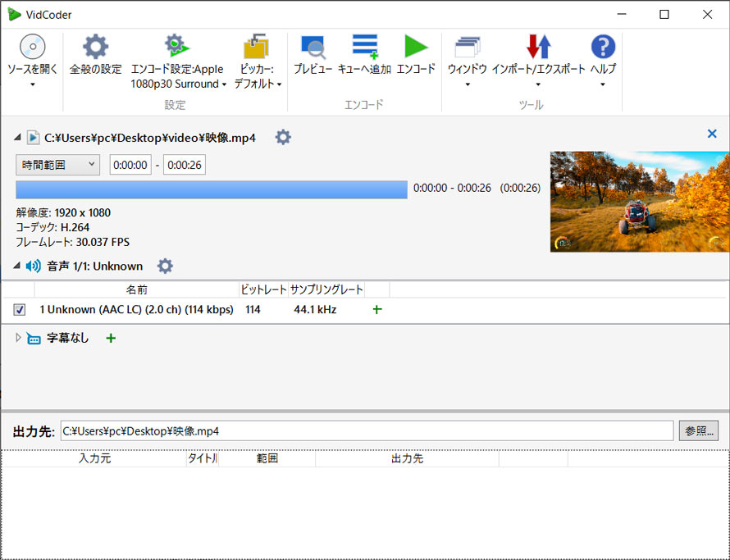Collapse the 映像.mp4 source section
This screenshot has height=560, width=730.
click(x=17, y=137)
